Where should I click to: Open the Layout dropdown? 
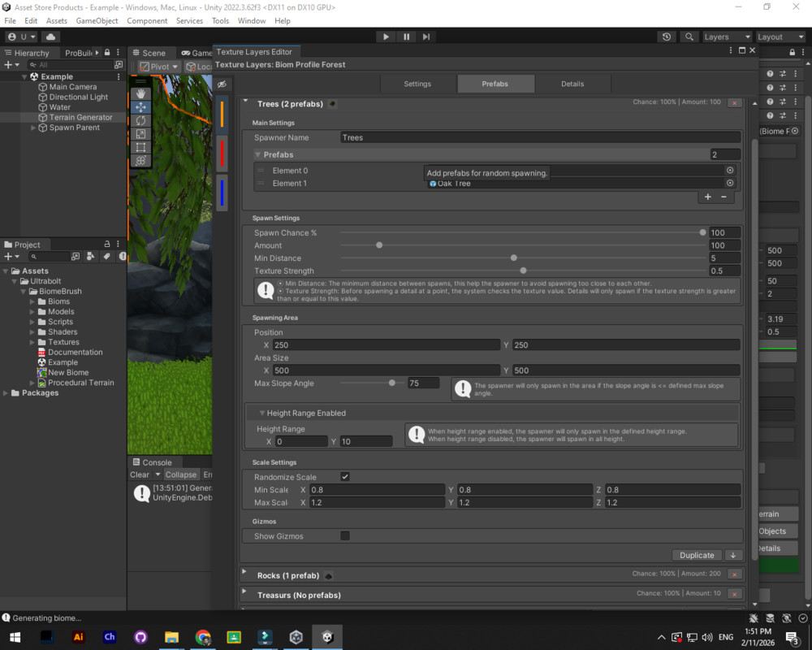point(780,37)
